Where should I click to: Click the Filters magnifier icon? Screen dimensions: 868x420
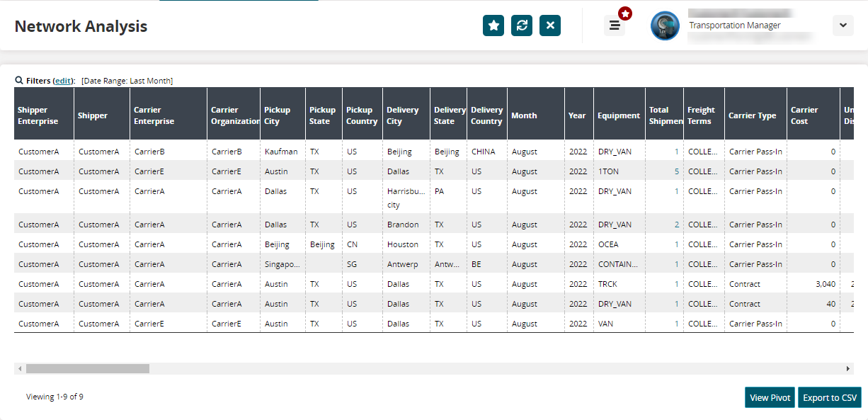pyautogui.click(x=19, y=81)
